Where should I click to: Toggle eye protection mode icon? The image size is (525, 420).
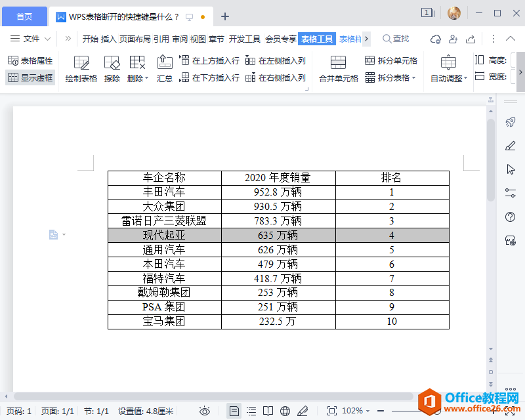pyautogui.click(x=205, y=411)
